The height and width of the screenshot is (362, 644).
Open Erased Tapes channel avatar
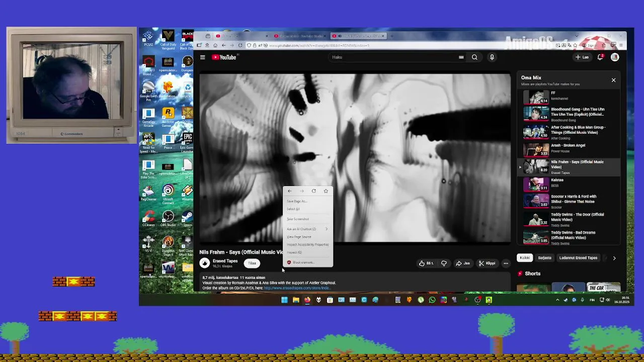[204, 263]
